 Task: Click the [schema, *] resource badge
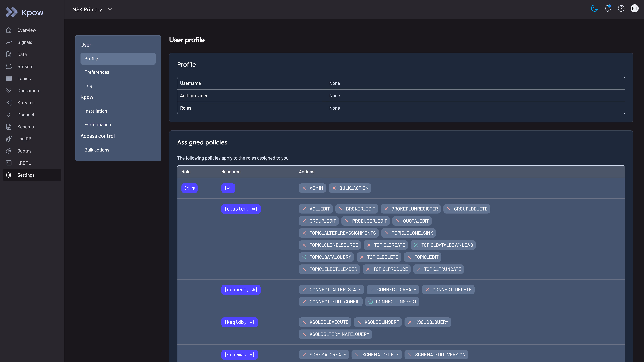click(239, 355)
